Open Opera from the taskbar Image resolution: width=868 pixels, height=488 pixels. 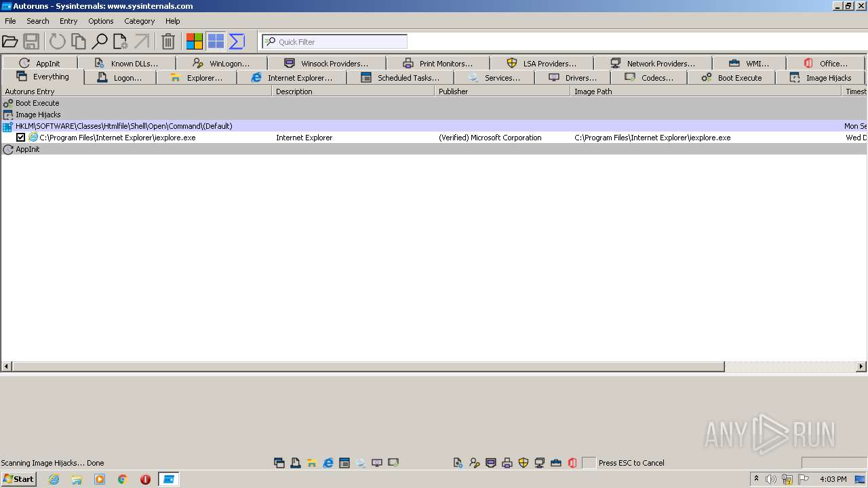pyautogui.click(x=145, y=479)
